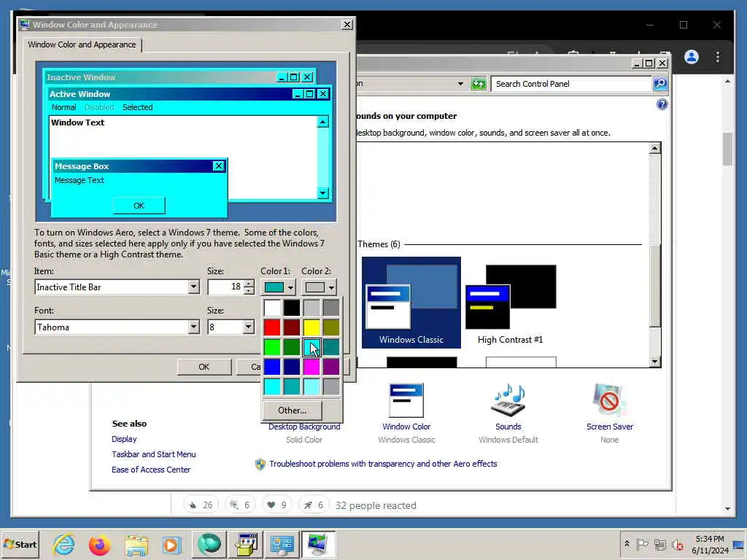Open the Control Panel address bar dropdown
Image resolution: width=747 pixels, height=560 pixels.
pos(460,84)
